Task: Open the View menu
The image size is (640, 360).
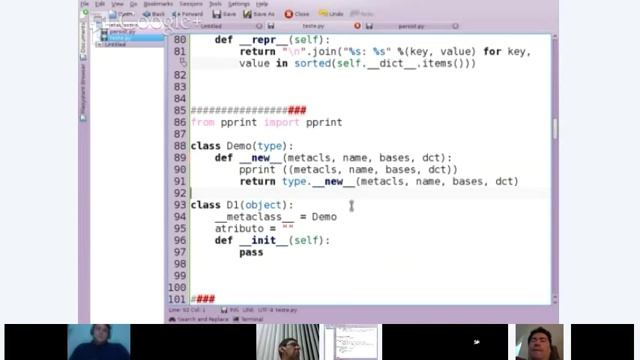Action: click(117, 4)
